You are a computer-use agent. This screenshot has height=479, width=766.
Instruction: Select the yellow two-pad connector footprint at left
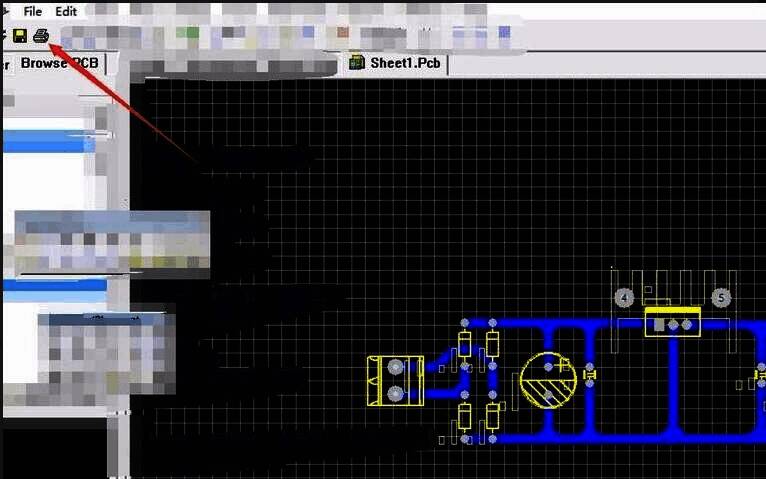click(395, 380)
